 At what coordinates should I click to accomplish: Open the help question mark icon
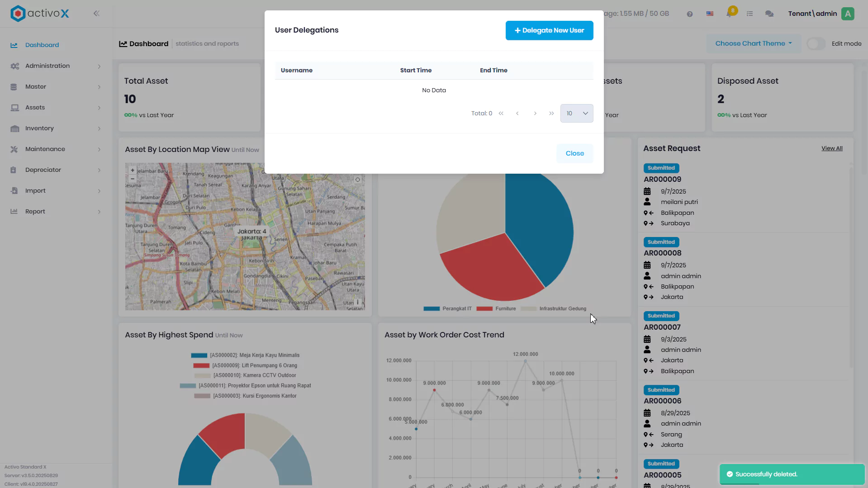tap(690, 14)
